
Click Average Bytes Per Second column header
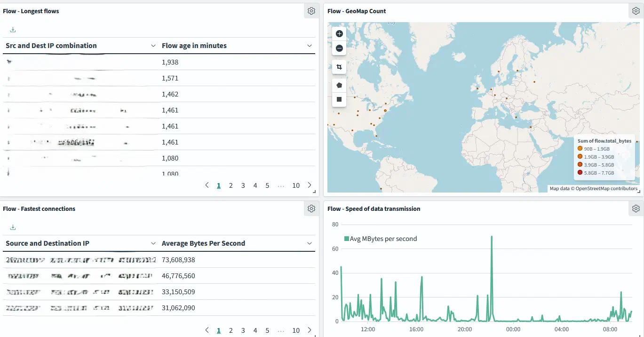(x=203, y=243)
